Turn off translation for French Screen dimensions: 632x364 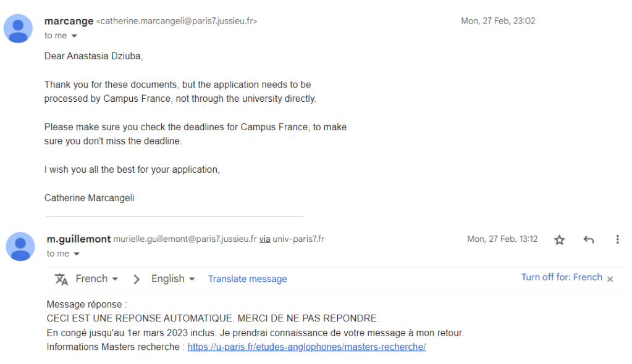[561, 278]
